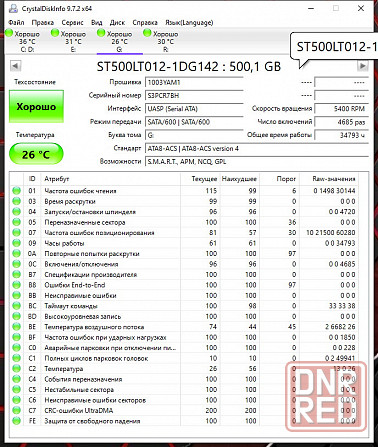378x447 pixels.
Task: Click the green status icon of attribute BE
Action: pos(16,327)
